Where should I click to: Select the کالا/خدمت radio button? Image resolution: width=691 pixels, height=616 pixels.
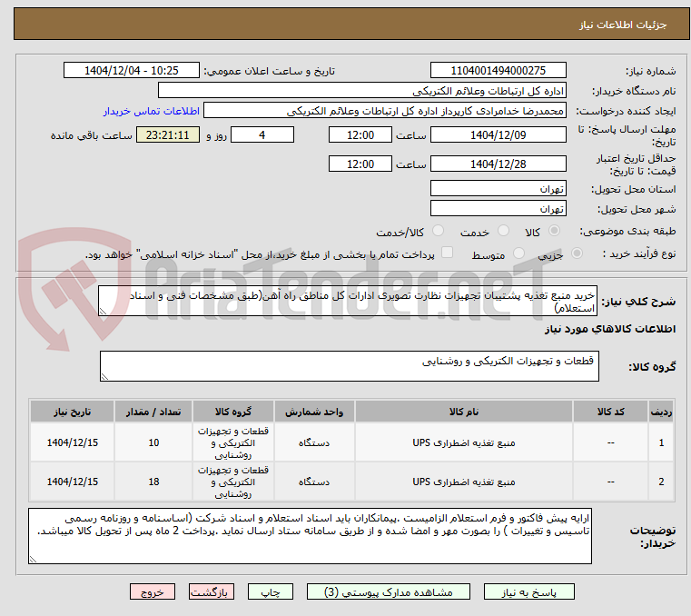[x=438, y=231]
